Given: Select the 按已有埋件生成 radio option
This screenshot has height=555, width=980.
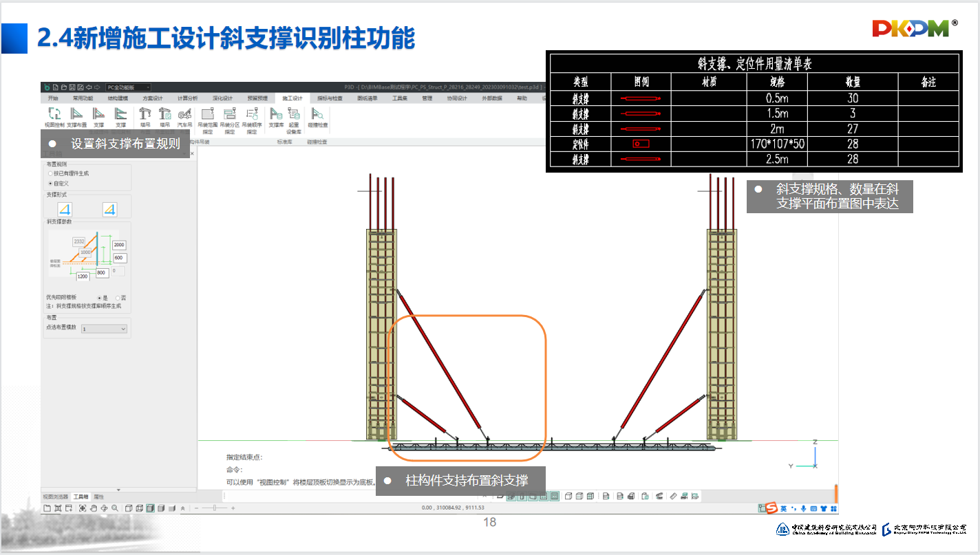Looking at the screenshot, I should (x=68, y=173).
